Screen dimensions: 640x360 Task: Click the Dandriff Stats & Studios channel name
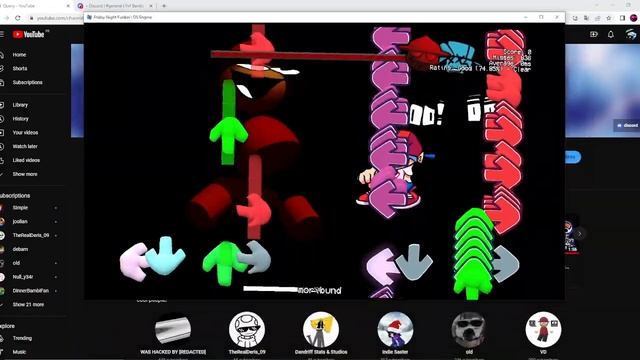tap(321, 352)
